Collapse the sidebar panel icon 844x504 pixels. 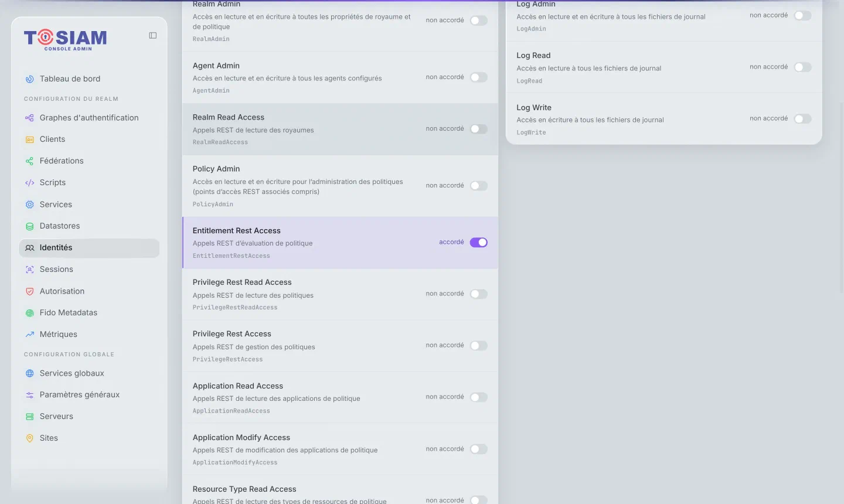[x=153, y=36]
